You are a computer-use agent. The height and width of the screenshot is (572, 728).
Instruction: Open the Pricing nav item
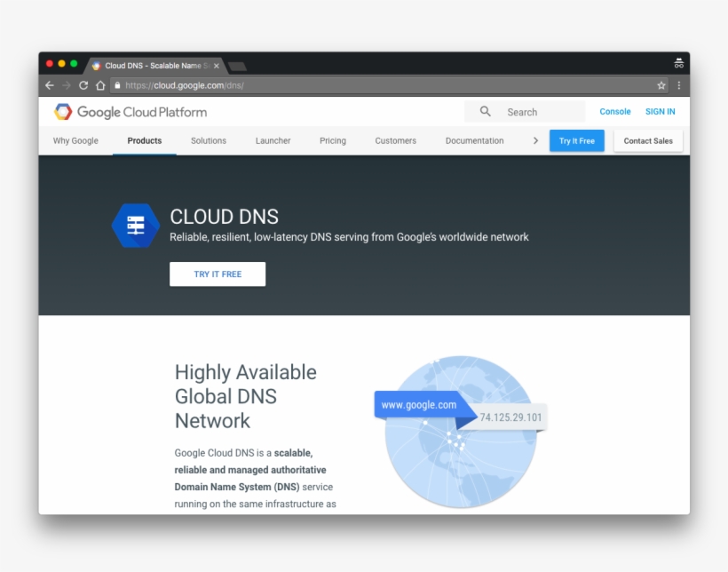[332, 141]
